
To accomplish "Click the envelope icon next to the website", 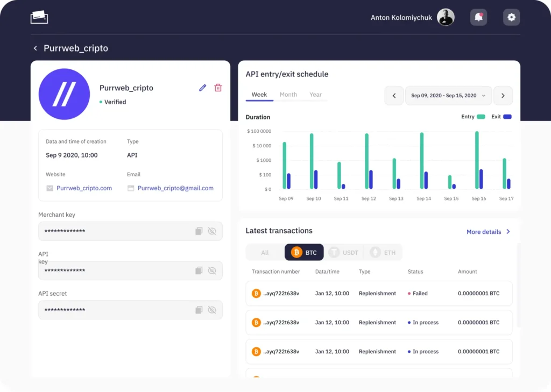I will [x=50, y=188].
